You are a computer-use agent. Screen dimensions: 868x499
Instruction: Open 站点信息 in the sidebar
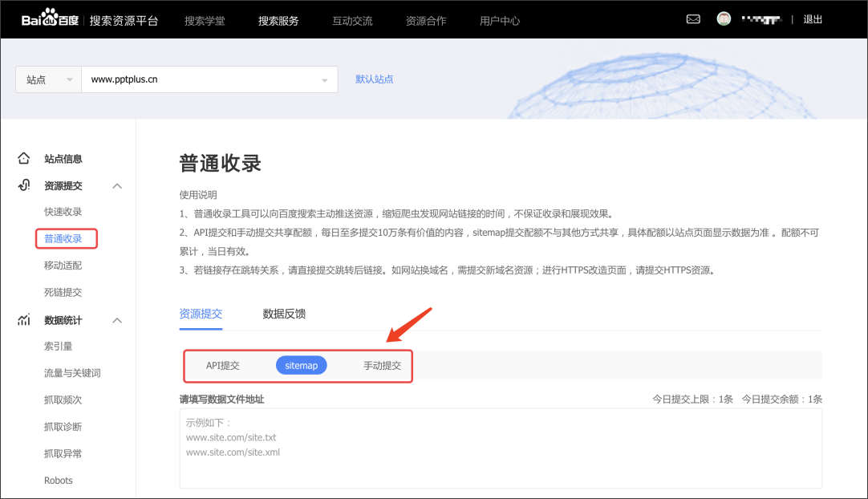(x=63, y=159)
